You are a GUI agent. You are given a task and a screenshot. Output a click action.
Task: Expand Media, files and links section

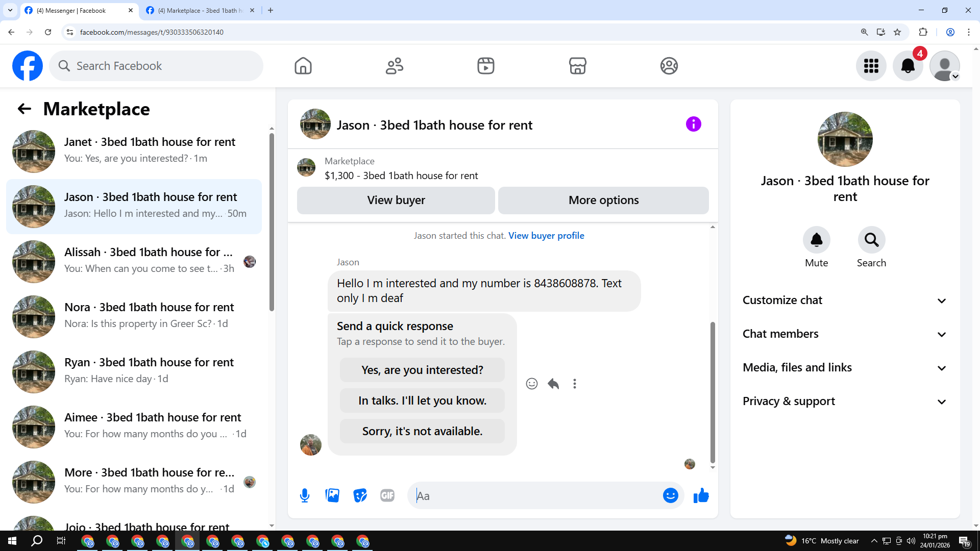tap(845, 368)
